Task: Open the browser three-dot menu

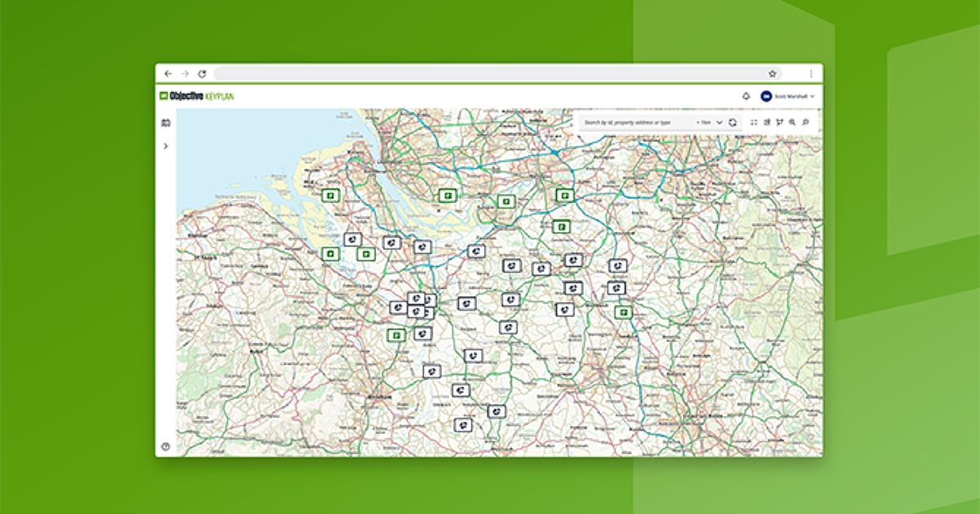Action: [x=811, y=73]
